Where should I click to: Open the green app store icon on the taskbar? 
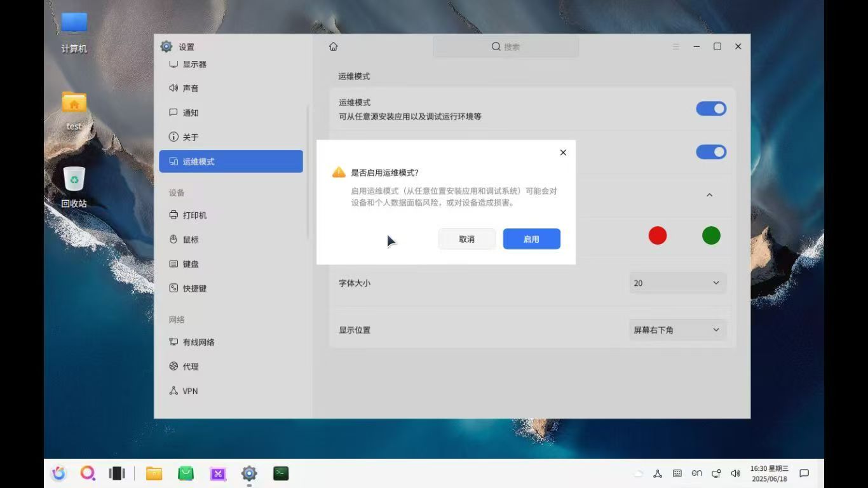point(186,473)
